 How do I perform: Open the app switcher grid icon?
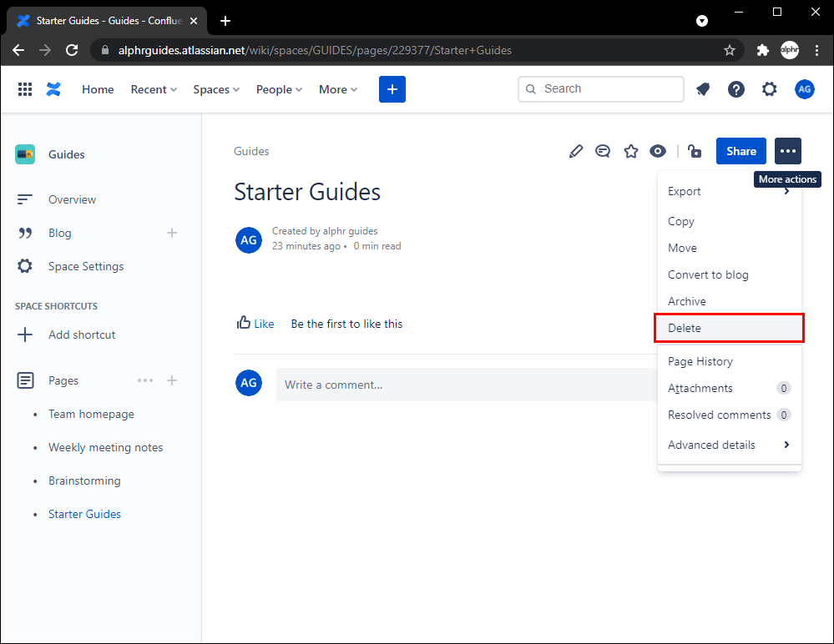pos(25,89)
